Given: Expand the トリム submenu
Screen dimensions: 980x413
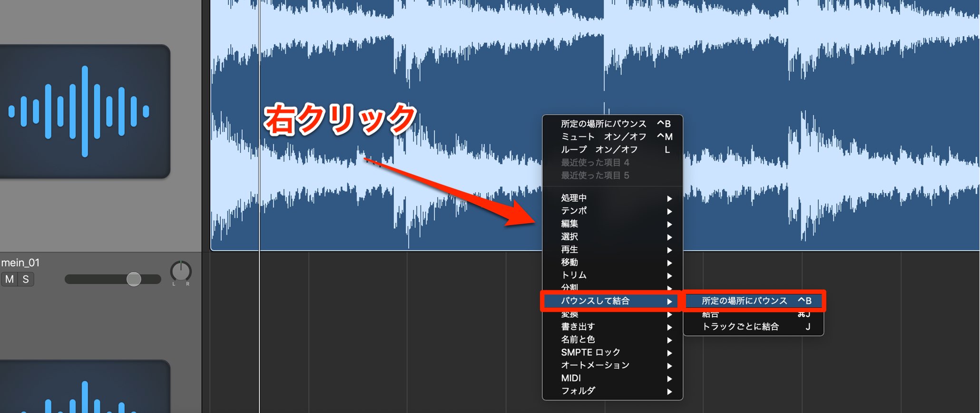Looking at the screenshot, I should click(x=613, y=275).
